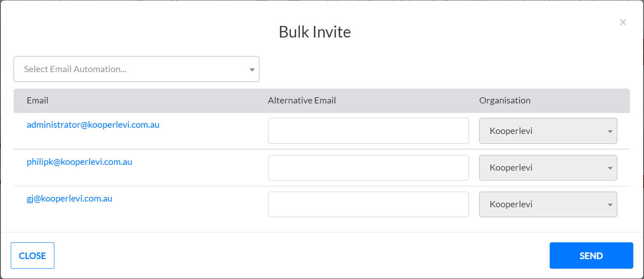
Task: Click the Select Email Automation arrow icon
Action: pyautogui.click(x=252, y=70)
